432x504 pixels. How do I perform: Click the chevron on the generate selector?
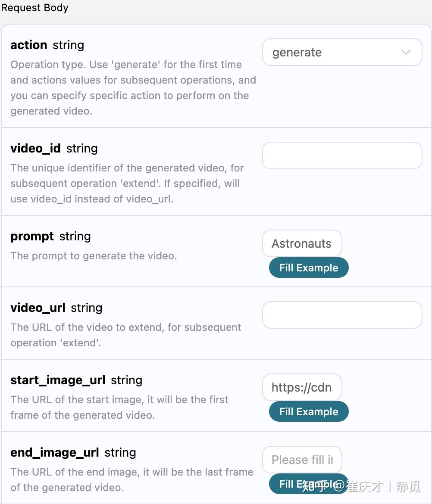pos(405,52)
